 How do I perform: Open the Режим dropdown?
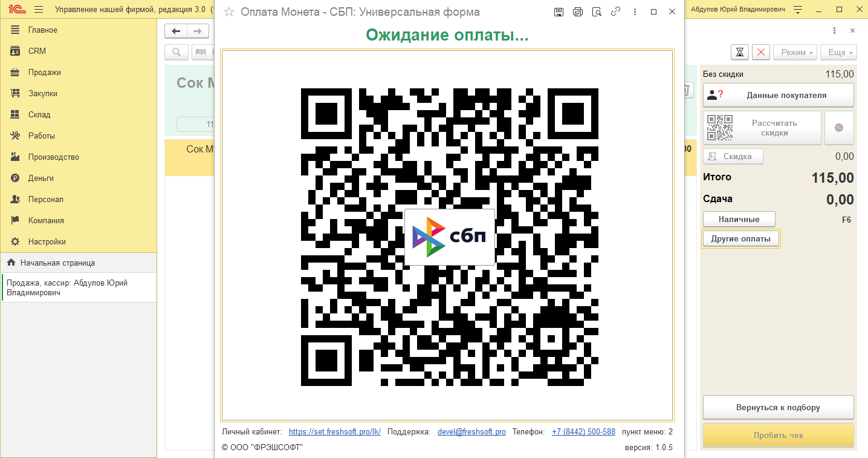[x=795, y=52]
